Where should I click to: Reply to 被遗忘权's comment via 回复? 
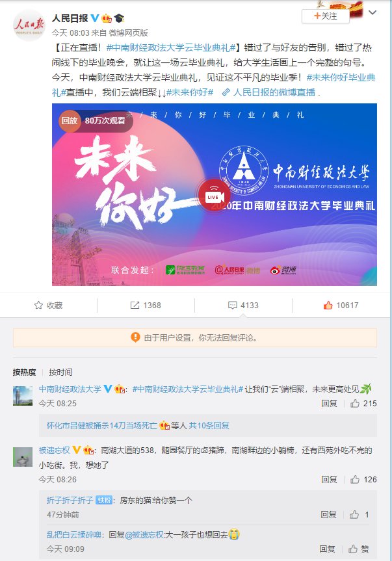click(329, 480)
